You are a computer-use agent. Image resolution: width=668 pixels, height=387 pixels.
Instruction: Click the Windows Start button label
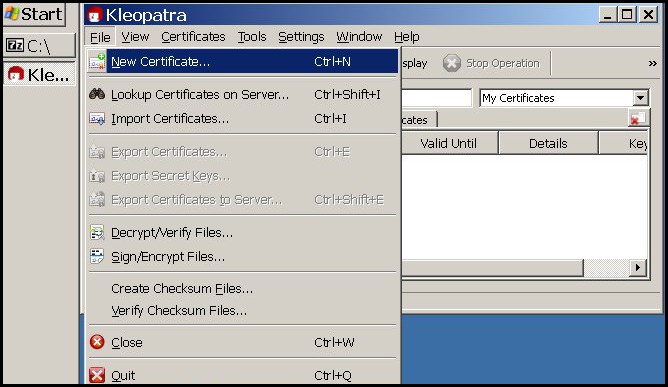(41, 14)
